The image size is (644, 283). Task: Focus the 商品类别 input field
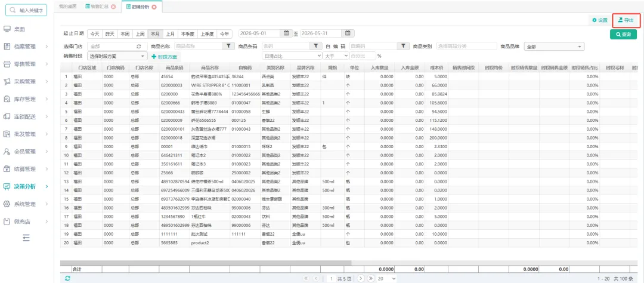click(466, 46)
